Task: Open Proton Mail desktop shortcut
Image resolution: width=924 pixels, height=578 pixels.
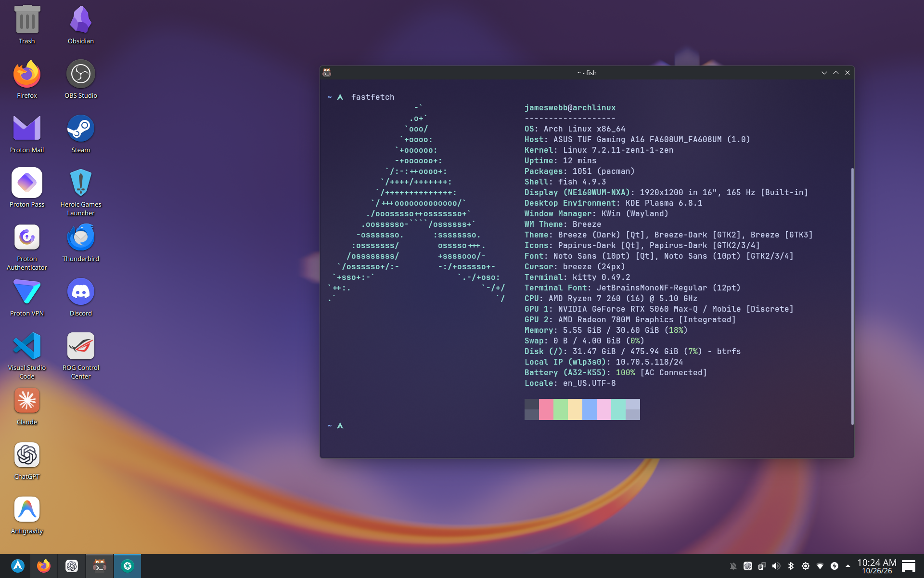Action: pos(27,133)
